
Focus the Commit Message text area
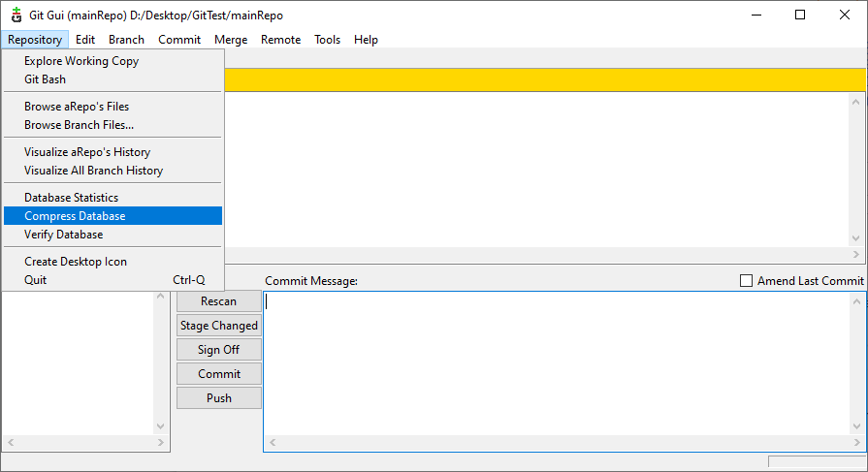[x=557, y=364]
